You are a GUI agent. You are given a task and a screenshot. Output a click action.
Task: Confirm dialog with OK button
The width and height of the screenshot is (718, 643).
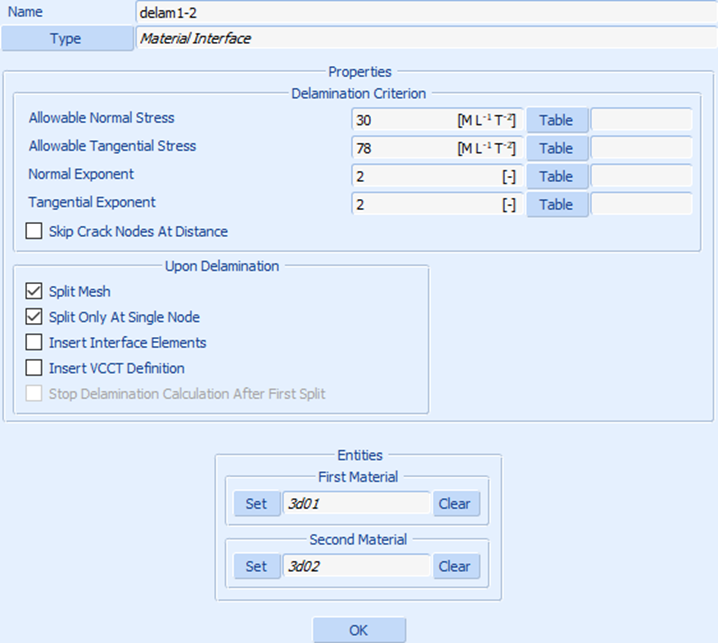coord(359,630)
